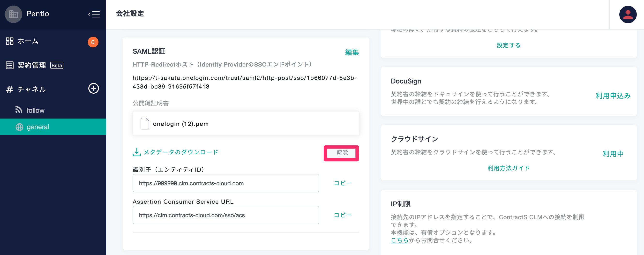Apply for DocuSign with 利用申込み
The width and height of the screenshot is (644, 255).
coord(613,96)
